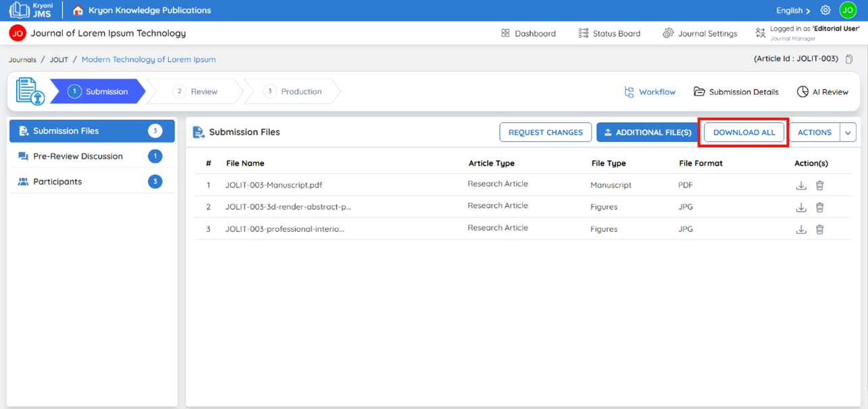Click the File Format column header
Image resolution: width=868 pixels, height=409 pixels.
pos(701,163)
